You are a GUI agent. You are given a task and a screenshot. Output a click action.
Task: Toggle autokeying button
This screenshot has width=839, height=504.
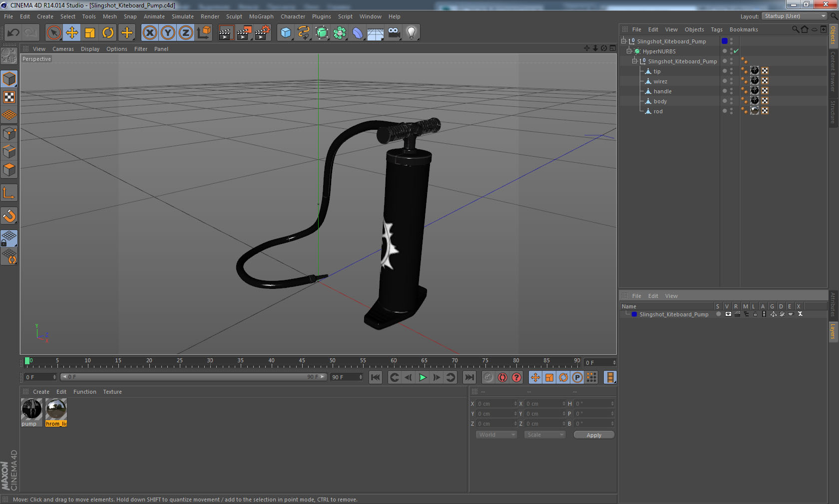point(502,378)
